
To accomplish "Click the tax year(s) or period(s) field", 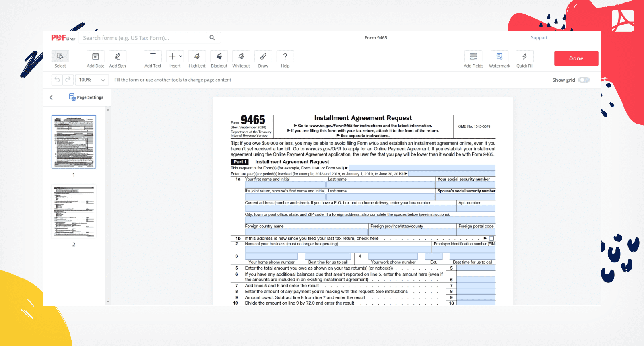I will [452, 174].
